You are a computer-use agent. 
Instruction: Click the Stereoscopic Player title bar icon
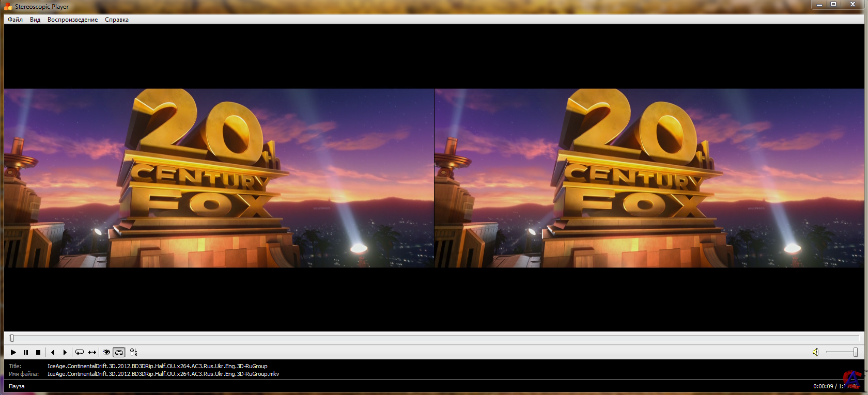click(x=8, y=7)
